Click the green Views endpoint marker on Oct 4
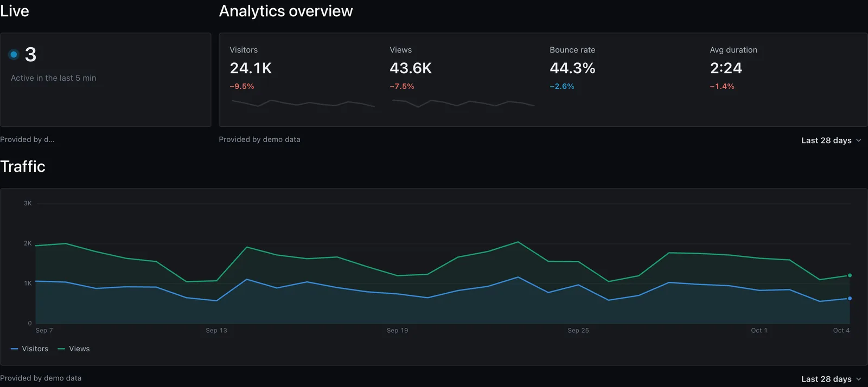 [x=850, y=275]
